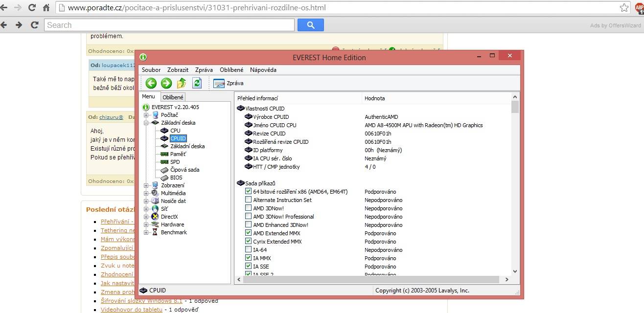Collapse the Základní deska tree node
This screenshot has height=313, width=644.
146,123
